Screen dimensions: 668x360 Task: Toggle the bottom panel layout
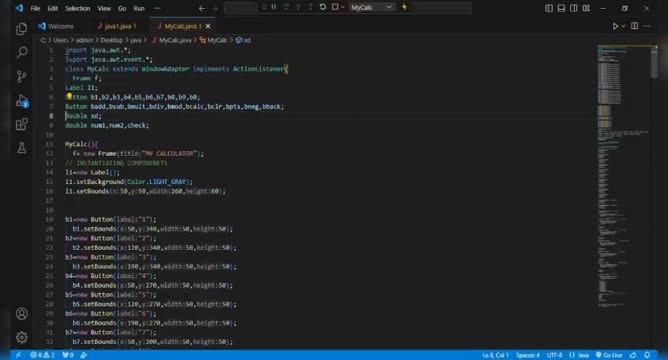coord(561,8)
